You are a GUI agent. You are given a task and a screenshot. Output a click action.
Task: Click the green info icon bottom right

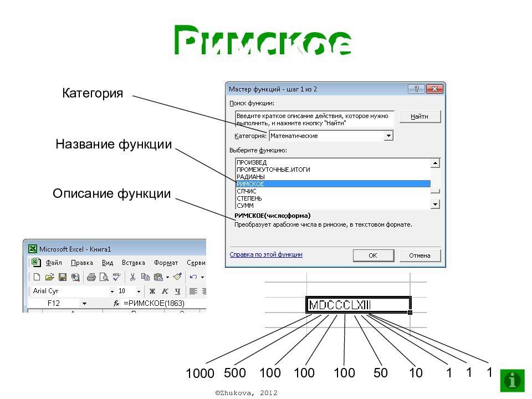[512, 380]
